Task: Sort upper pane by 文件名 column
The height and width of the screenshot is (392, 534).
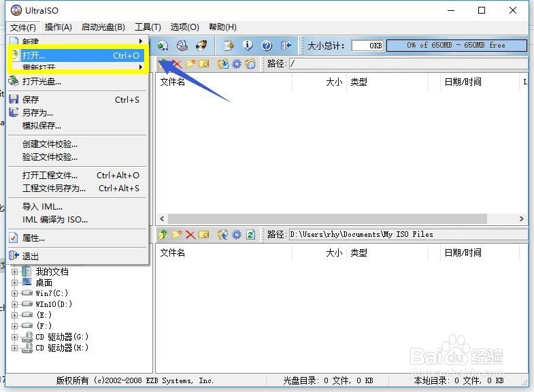Action: (224, 82)
